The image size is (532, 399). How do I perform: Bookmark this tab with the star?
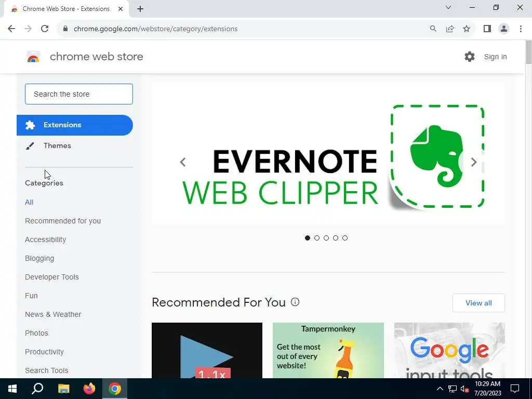(x=467, y=29)
